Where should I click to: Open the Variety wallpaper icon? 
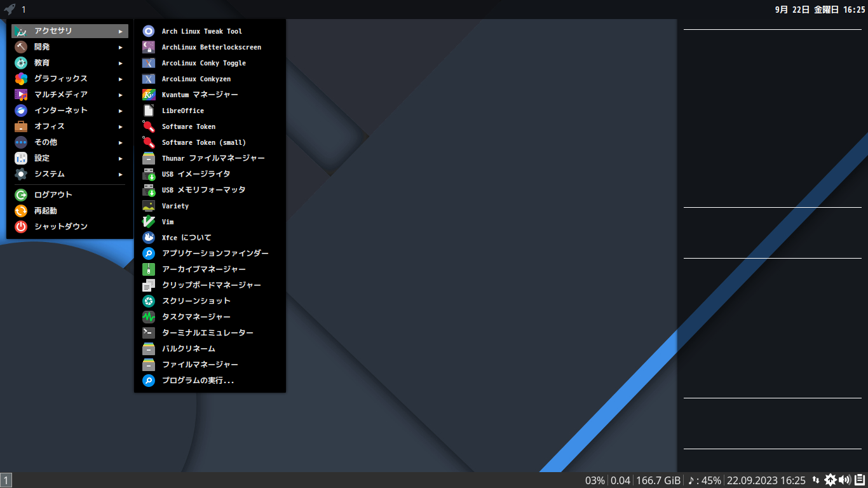[149, 206]
